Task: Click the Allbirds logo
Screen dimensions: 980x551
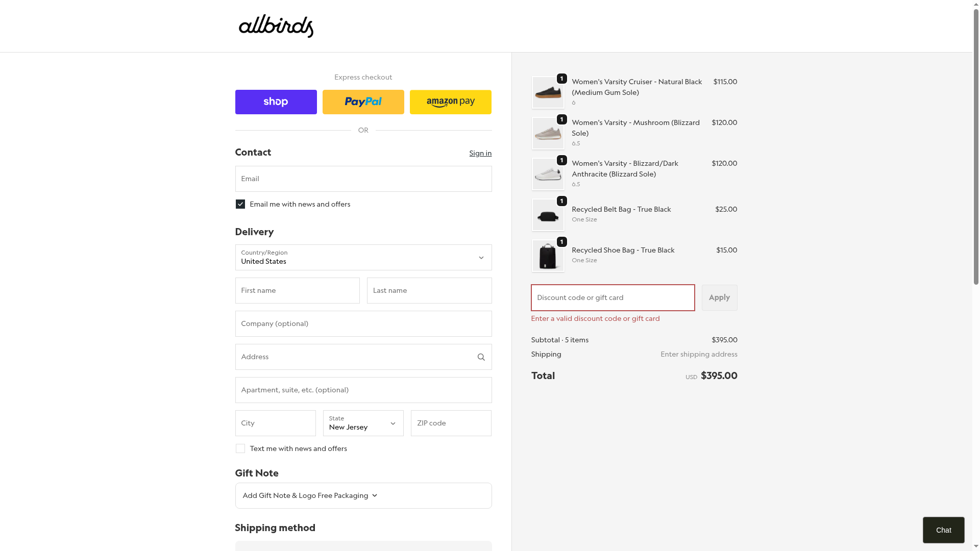Action: [276, 26]
